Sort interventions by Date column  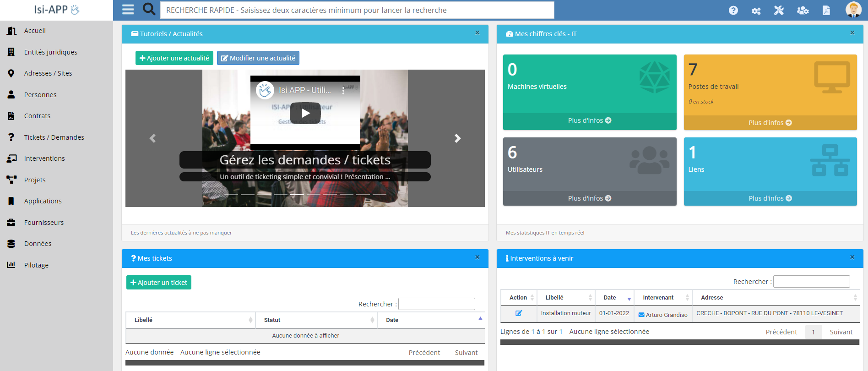pyautogui.click(x=614, y=298)
